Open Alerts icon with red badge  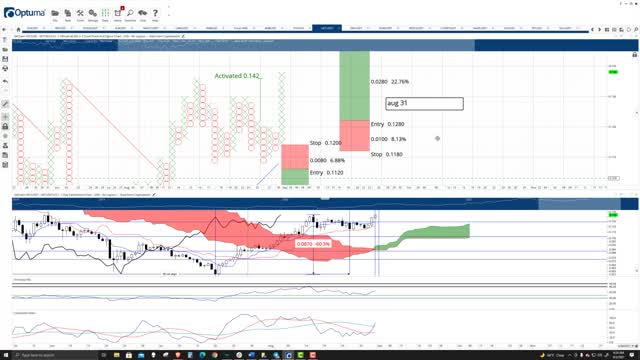tap(118, 13)
